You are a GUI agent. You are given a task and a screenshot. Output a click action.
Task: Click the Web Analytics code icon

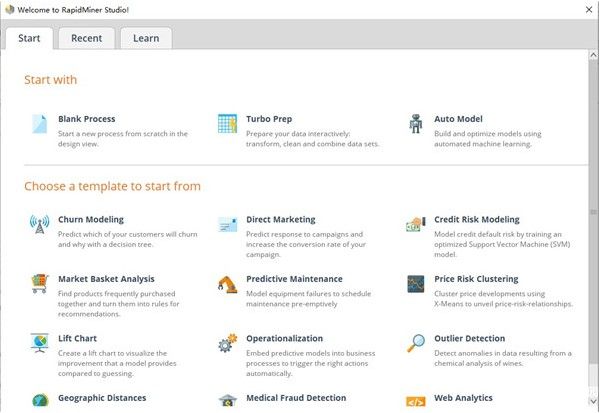pos(416,402)
